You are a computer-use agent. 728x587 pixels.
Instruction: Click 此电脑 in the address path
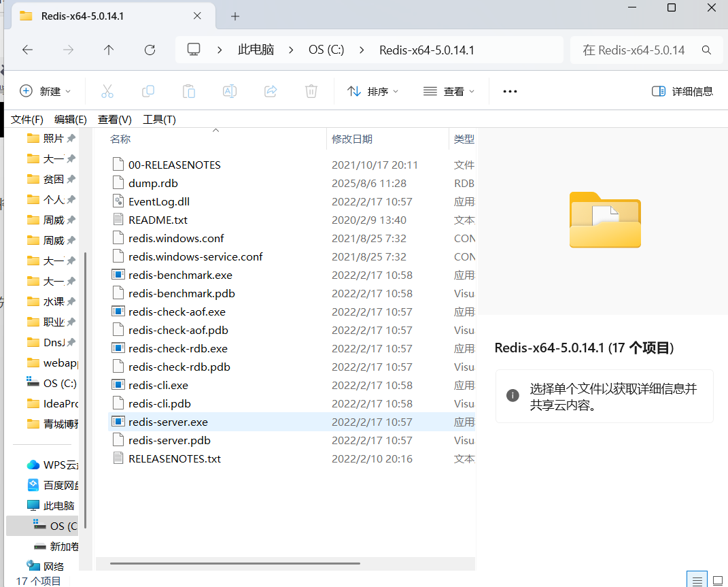click(256, 50)
